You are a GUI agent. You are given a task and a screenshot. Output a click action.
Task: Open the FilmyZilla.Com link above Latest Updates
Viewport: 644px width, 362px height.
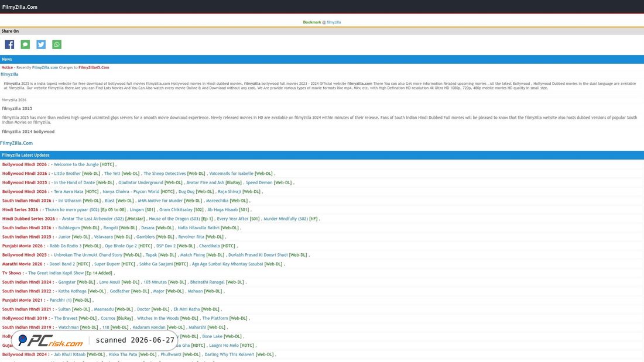point(16,143)
